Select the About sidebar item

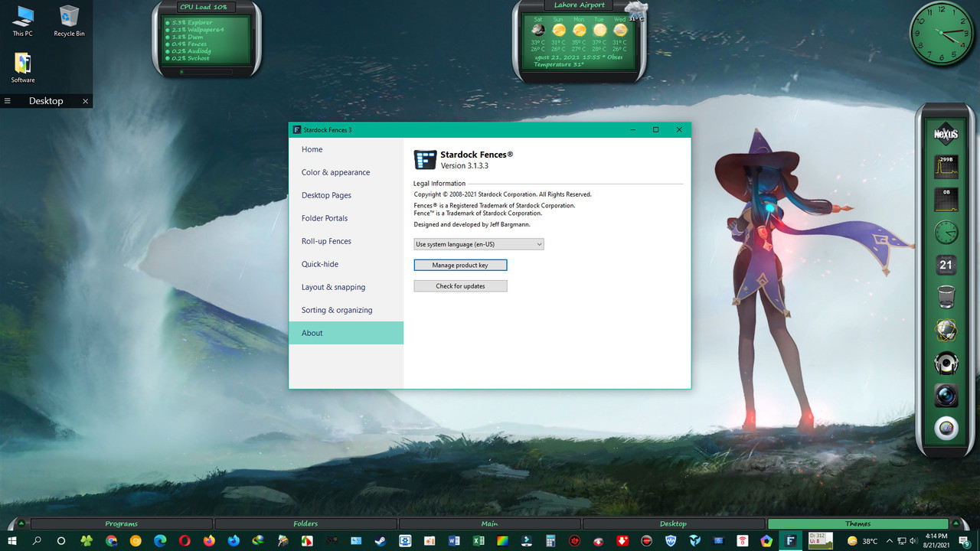346,333
